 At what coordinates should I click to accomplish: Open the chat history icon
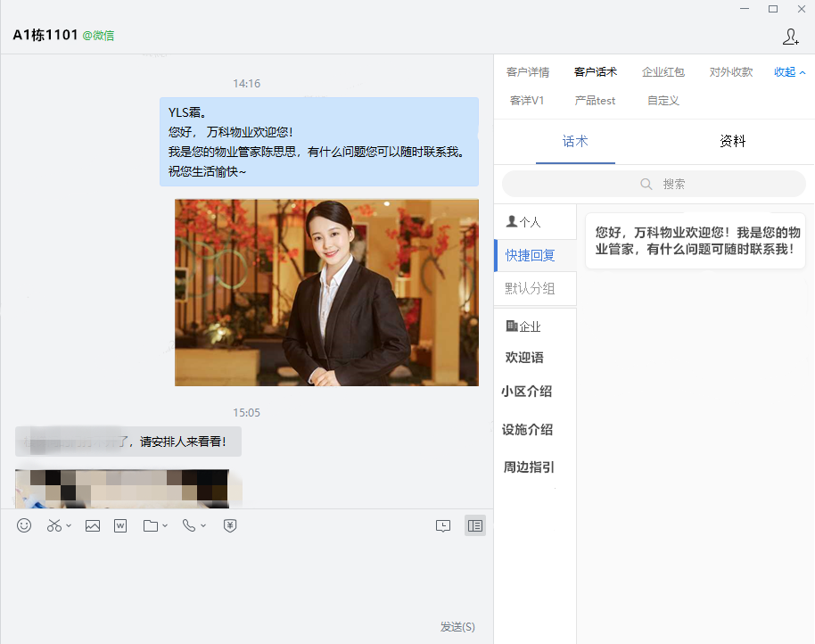pyautogui.click(x=443, y=525)
